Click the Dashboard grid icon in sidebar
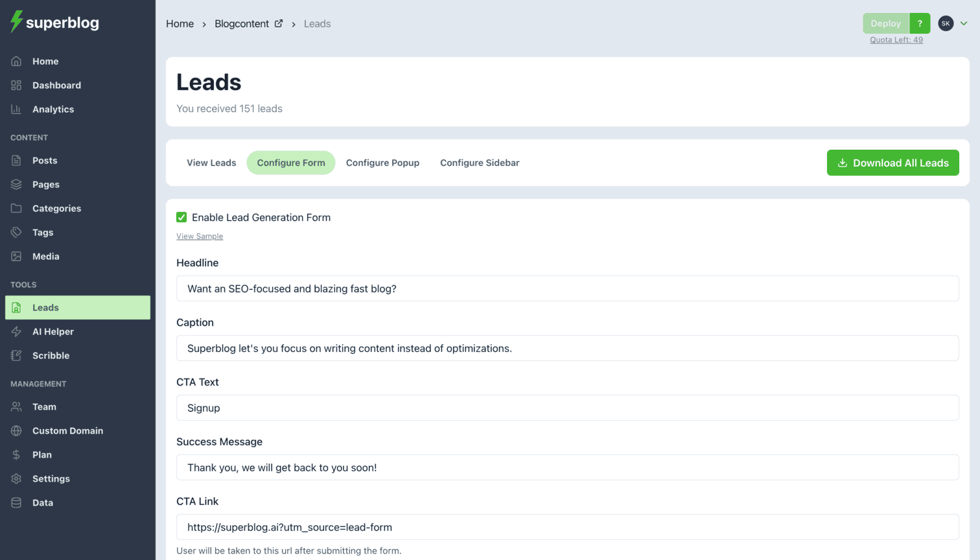The width and height of the screenshot is (980, 560). pos(16,86)
